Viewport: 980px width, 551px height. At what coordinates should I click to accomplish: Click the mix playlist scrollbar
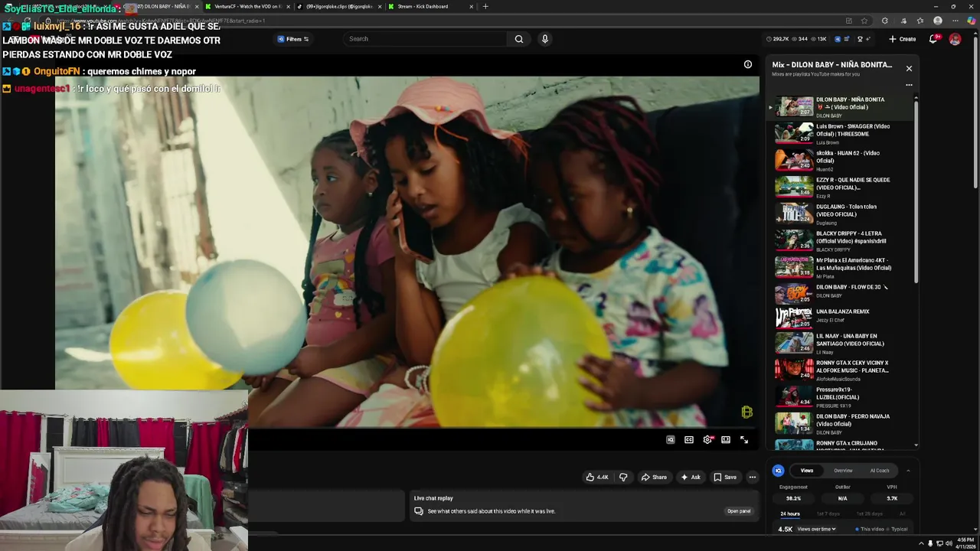click(x=916, y=191)
